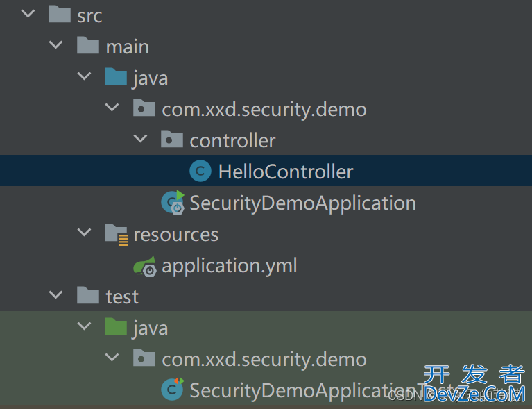Select the java label under main

151,78
